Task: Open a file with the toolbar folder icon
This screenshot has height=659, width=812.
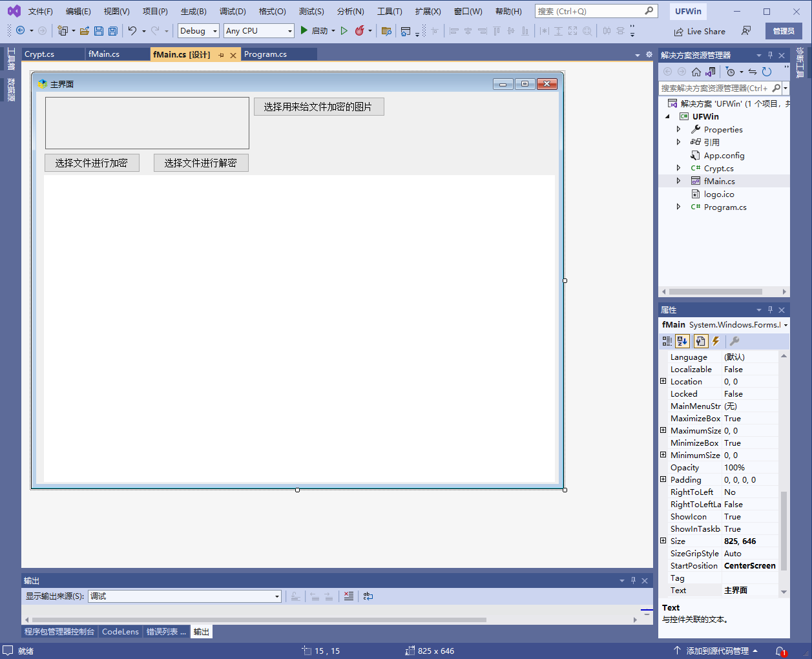Action: coord(84,30)
